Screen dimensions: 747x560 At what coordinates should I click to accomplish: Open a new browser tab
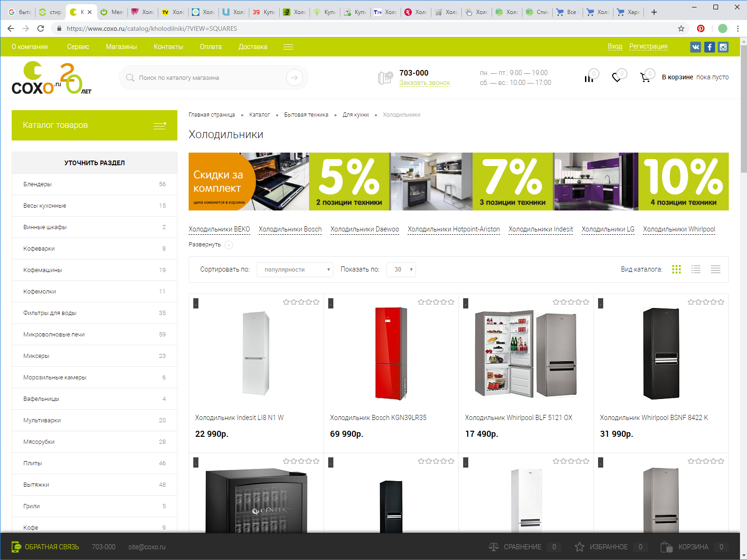click(654, 12)
